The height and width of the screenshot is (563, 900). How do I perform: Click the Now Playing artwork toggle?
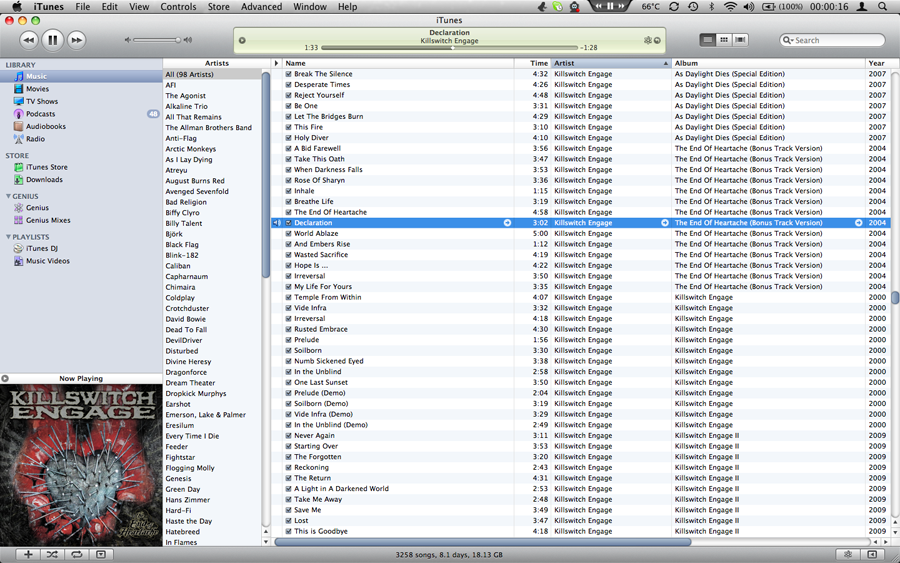pos(5,378)
